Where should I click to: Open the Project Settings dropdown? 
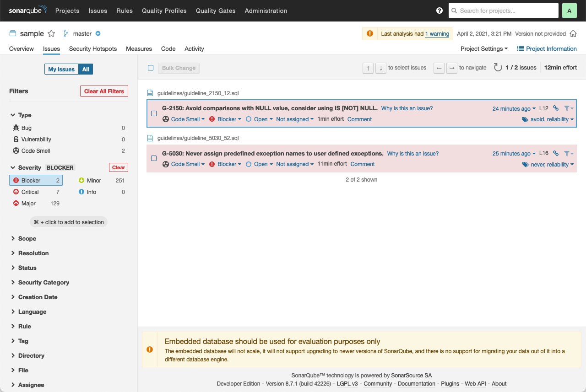coord(484,48)
